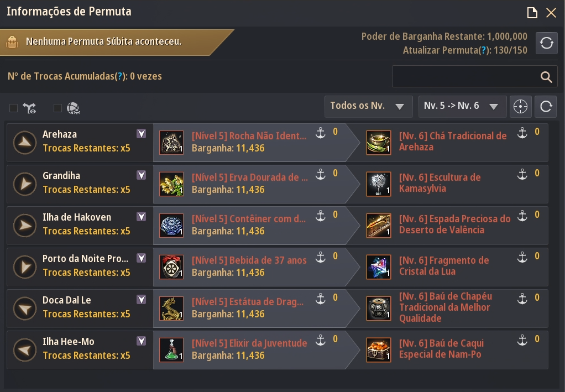Expand the Grandiha entry arrow
This screenshot has width=565, height=392.
click(142, 175)
